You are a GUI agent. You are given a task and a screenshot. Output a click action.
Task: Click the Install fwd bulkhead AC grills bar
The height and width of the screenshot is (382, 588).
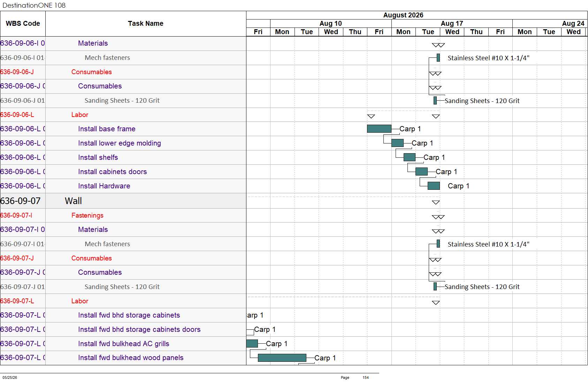point(252,343)
